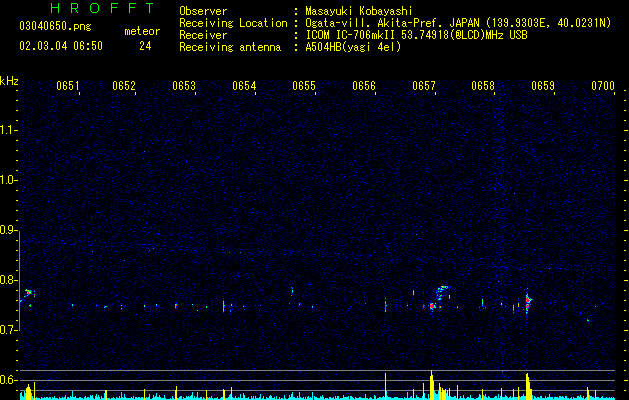Click the 0700 time marker

tap(603, 86)
